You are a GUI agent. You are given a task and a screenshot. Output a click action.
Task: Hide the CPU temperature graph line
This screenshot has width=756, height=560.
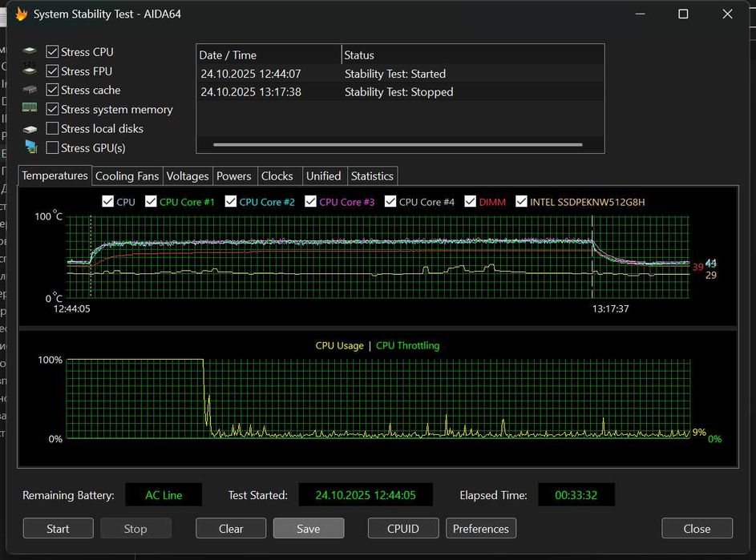(x=108, y=201)
